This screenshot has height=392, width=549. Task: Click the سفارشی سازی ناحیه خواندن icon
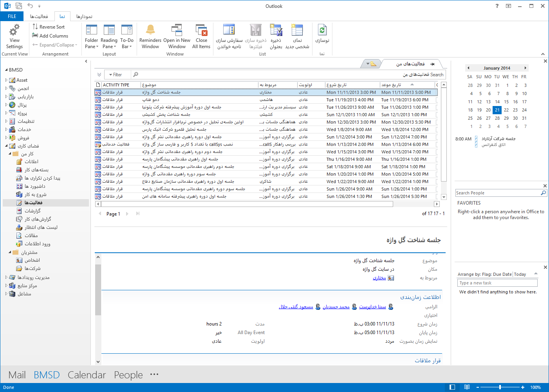229,31
